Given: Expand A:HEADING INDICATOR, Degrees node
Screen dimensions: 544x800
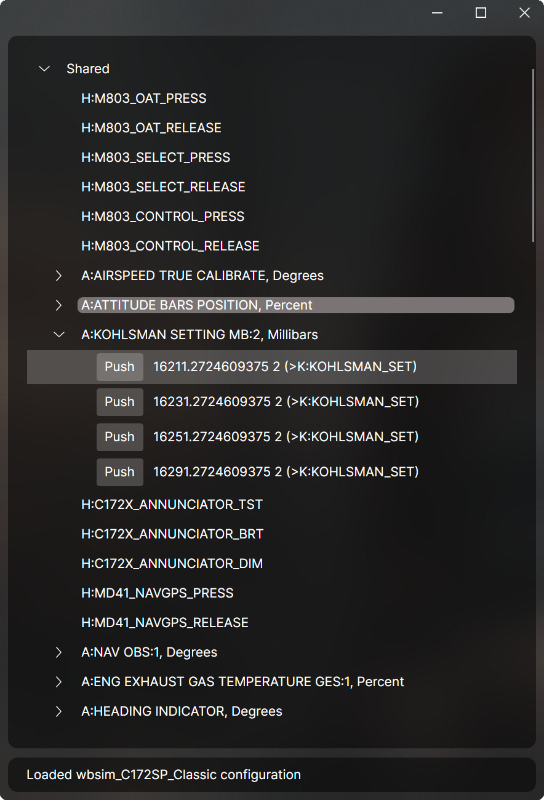Looking at the screenshot, I should click(59, 711).
